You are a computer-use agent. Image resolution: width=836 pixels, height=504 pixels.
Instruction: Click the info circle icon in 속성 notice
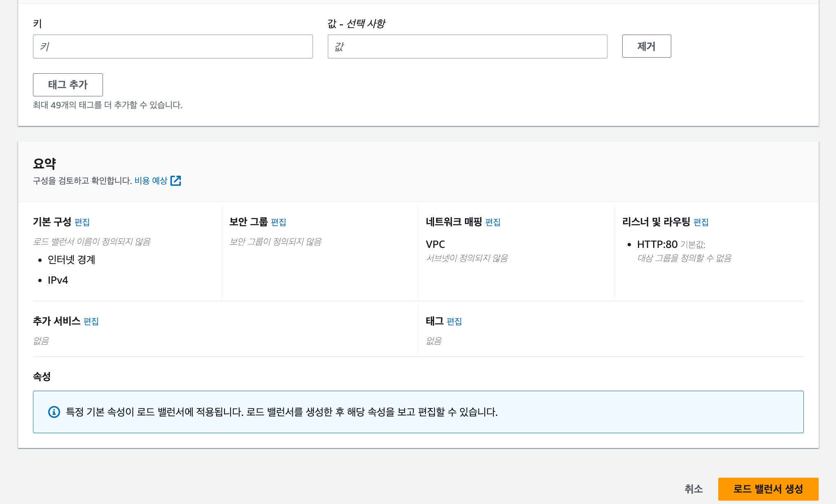point(54,412)
